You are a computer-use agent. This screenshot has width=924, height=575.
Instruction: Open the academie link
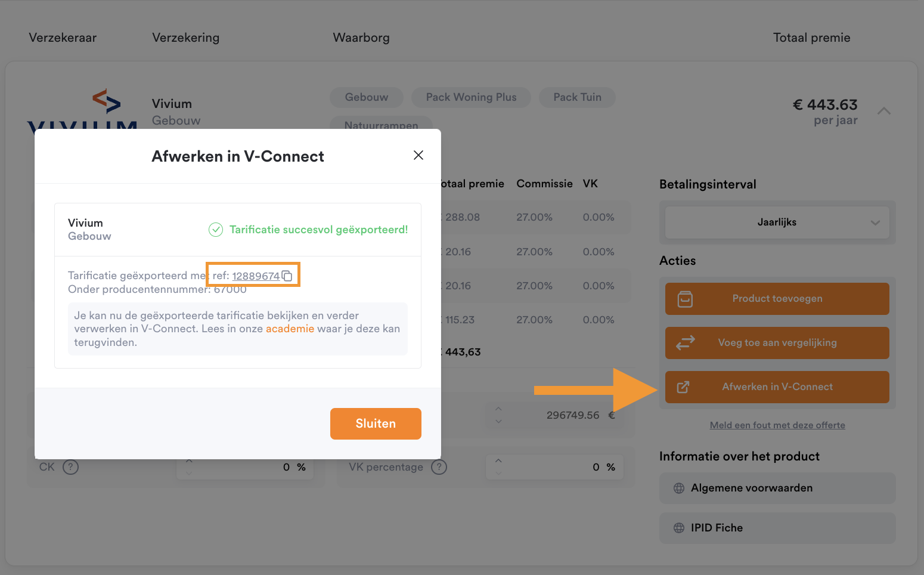click(290, 328)
